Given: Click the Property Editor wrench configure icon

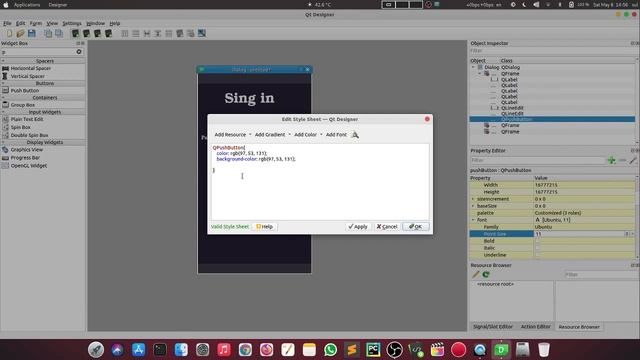Looking at the screenshot, I should 633,160.
